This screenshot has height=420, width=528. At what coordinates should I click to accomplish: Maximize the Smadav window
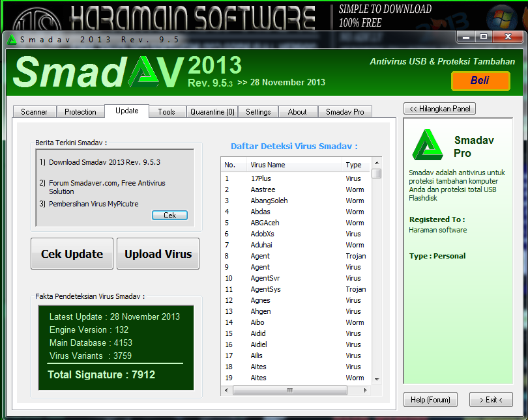484,37
